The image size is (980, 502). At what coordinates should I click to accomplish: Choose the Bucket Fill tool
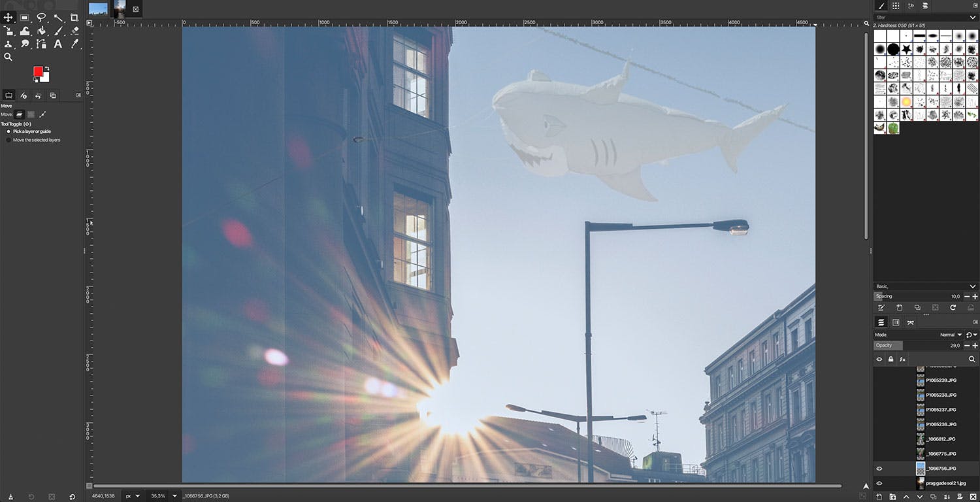point(41,31)
